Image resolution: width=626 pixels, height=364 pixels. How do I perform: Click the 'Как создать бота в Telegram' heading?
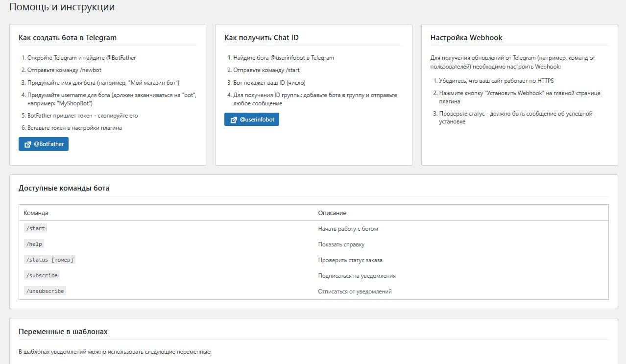pyautogui.click(x=68, y=38)
